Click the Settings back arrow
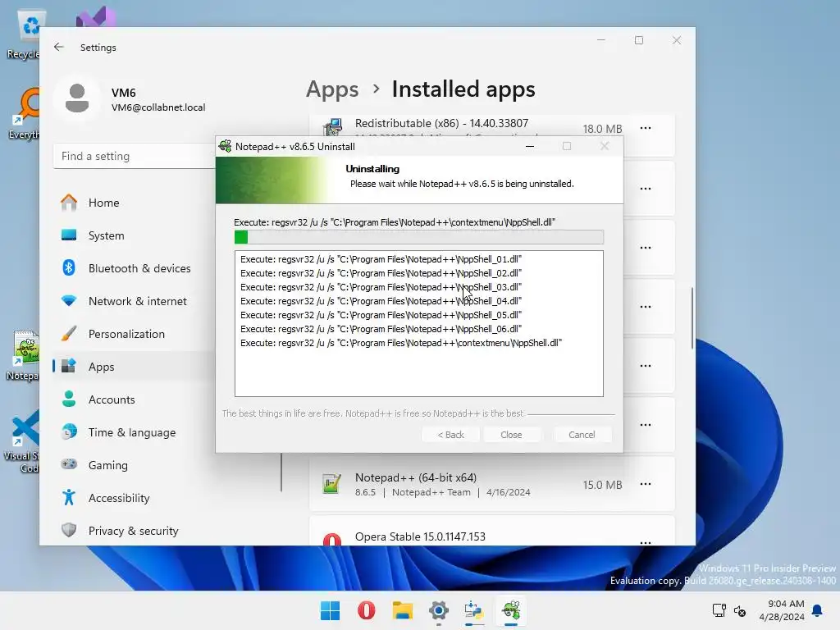Image resolution: width=840 pixels, height=630 pixels. tap(59, 47)
